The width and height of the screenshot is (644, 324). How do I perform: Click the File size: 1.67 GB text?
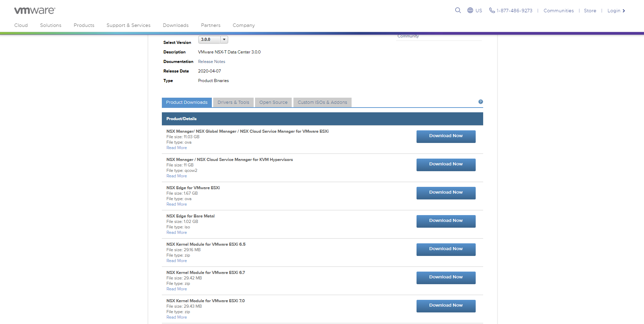tap(182, 193)
